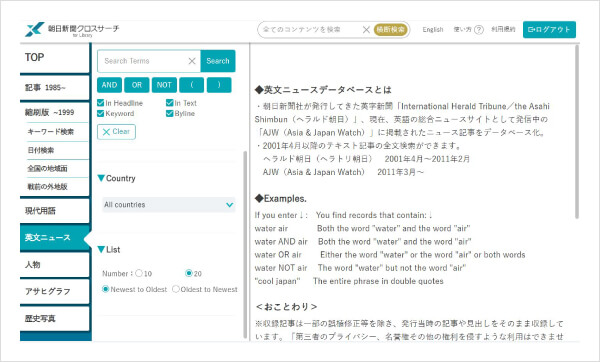The width and height of the screenshot is (600, 362).
Task: Insert a closing parenthesis operator
Action: pos(219,85)
